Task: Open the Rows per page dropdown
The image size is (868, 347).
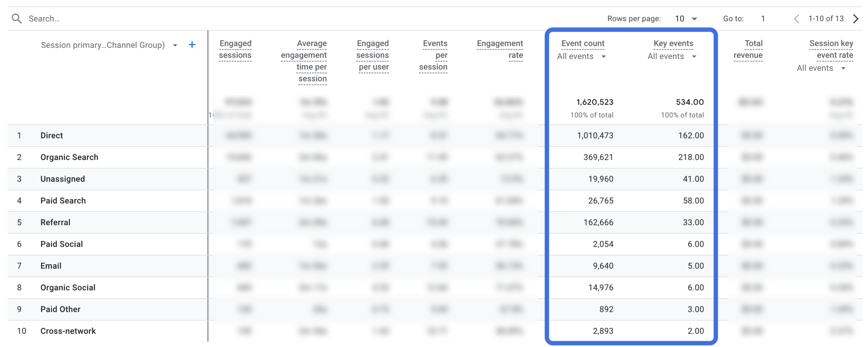Action: coord(686,18)
